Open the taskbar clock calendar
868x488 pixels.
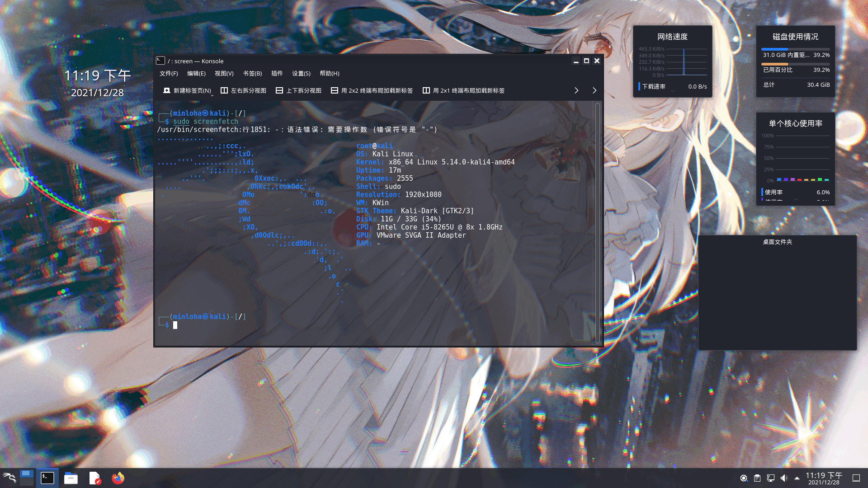824,479
